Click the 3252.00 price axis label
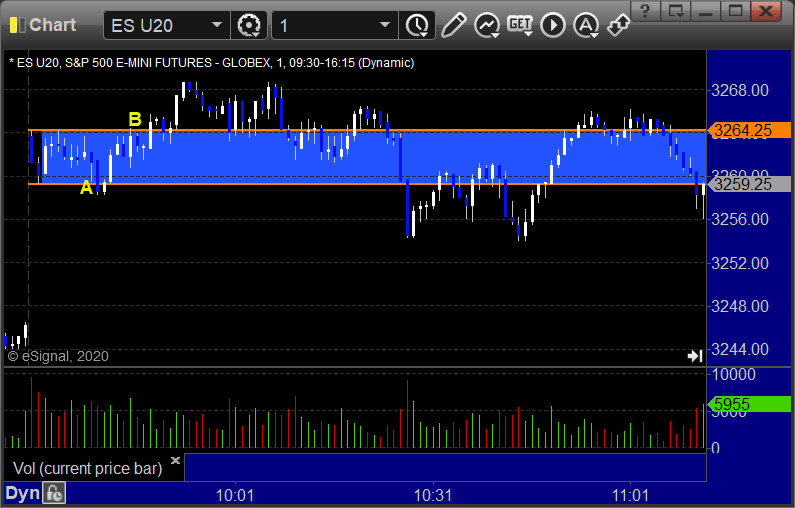The height and width of the screenshot is (508, 795). click(740, 263)
